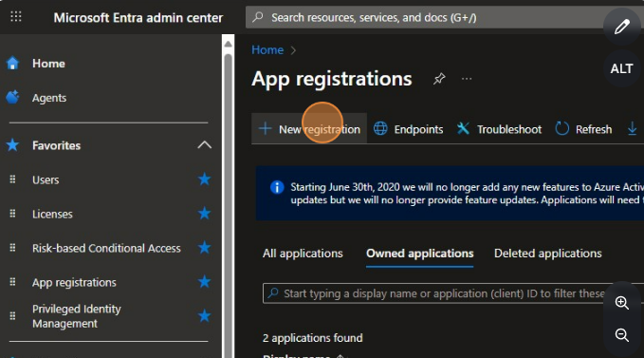Click the Endpoints globe icon
Image resolution: width=644 pixels, height=358 pixels.
[x=380, y=128]
